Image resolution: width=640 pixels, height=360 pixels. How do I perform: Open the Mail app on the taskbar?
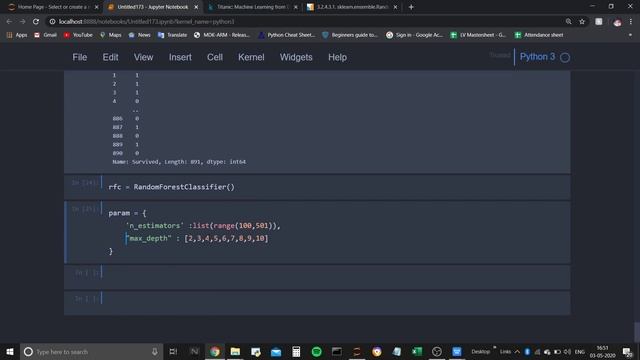click(x=276, y=351)
